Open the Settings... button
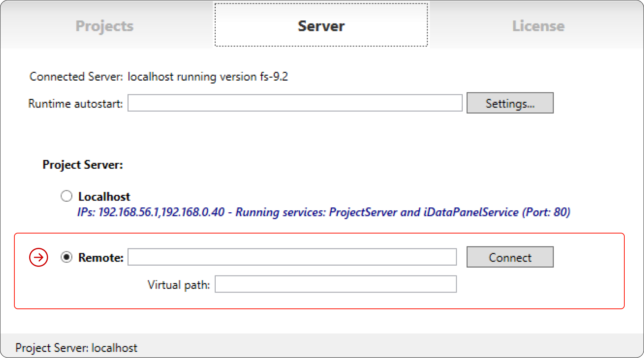This screenshot has width=644, height=358. (510, 103)
